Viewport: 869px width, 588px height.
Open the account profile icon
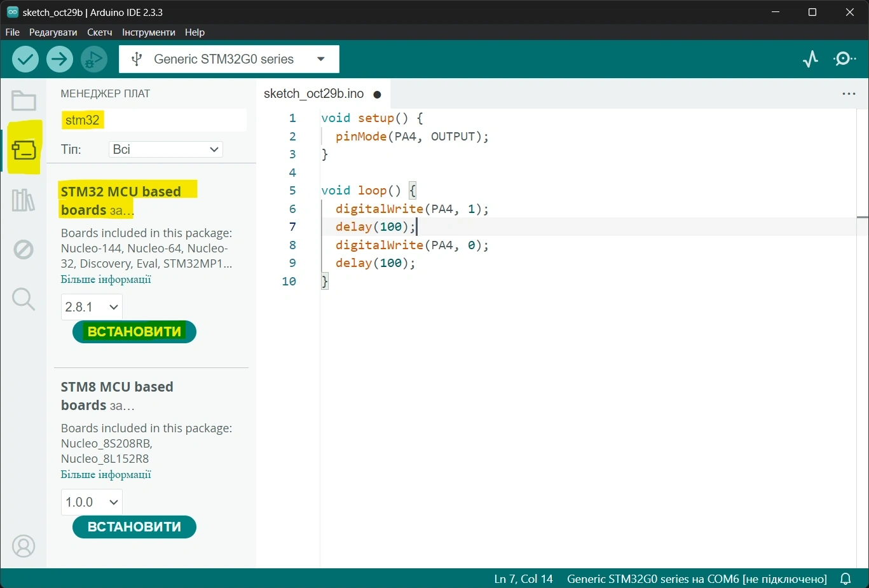(x=24, y=546)
